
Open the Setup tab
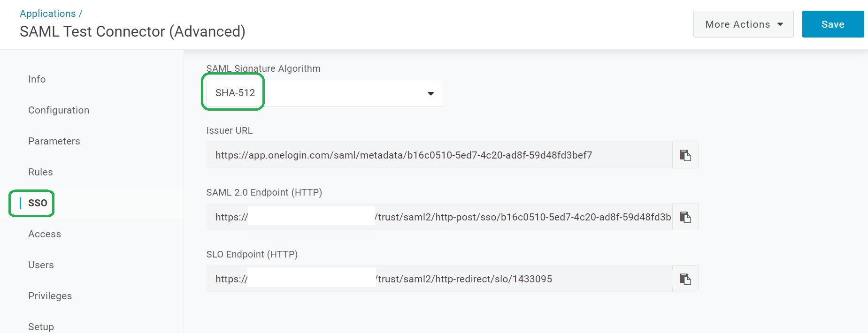(41, 326)
